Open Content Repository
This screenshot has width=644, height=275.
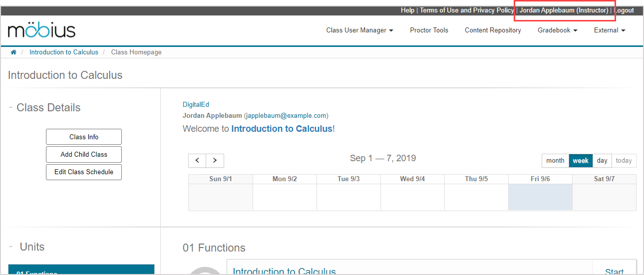(493, 30)
